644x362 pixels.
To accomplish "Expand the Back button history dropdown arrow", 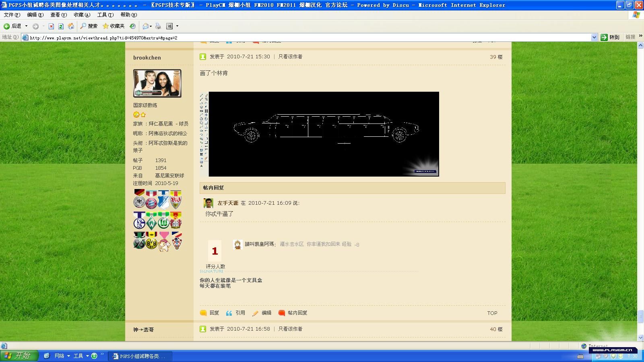I will [x=27, y=26].
